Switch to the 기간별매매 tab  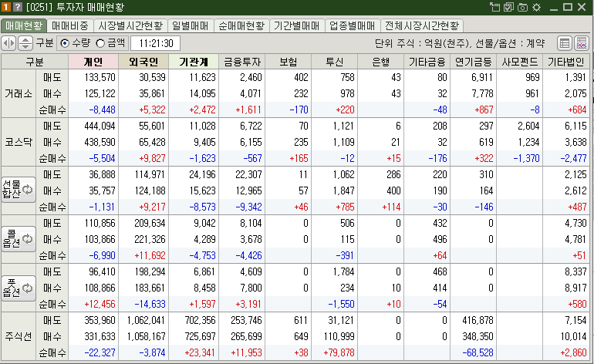pyautogui.click(x=297, y=25)
